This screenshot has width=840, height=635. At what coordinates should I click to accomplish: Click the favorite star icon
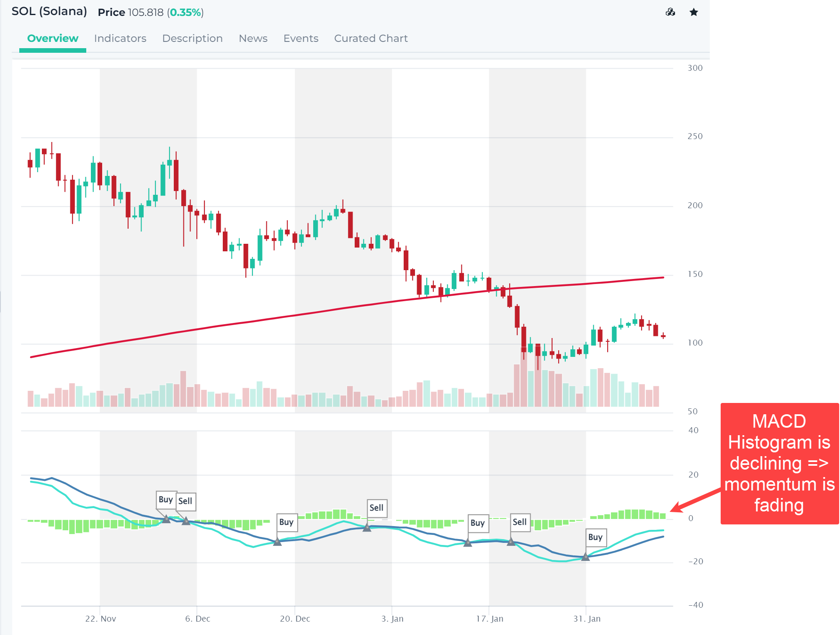click(693, 12)
